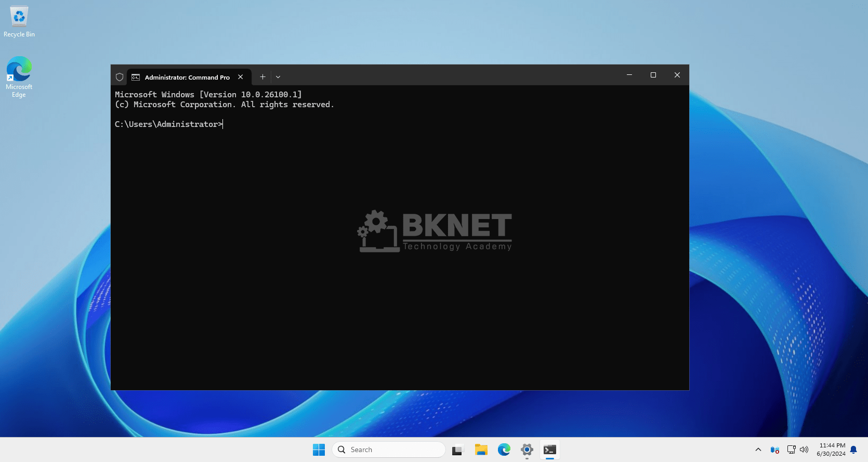The width and height of the screenshot is (868, 462).
Task: Click the C:\Users\Administrator> prompt line
Action: pyautogui.click(x=169, y=124)
